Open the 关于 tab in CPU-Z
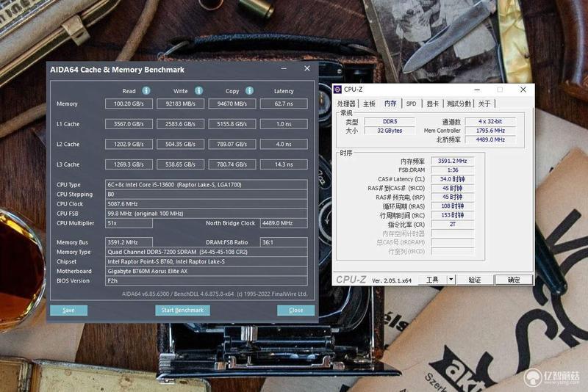The height and width of the screenshot is (392, 588). pyautogui.click(x=484, y=104)
